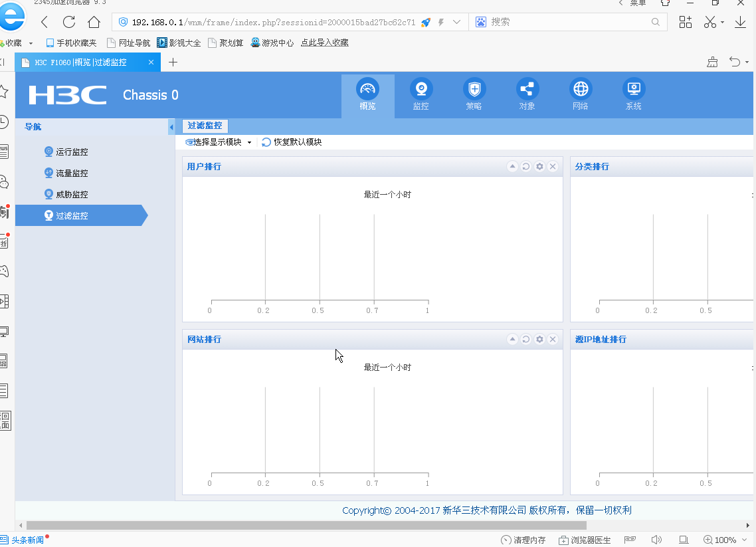Click the 100% zoom indicator
The width and height of the screenshot is (756, 547).
[719, 540]
